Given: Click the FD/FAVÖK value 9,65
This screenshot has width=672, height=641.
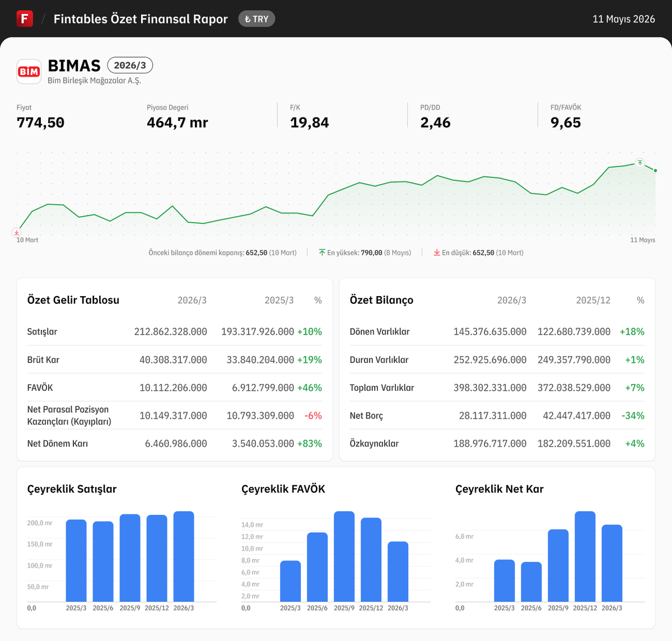Looking at the screenshot, I should click(x=566, y=123).
